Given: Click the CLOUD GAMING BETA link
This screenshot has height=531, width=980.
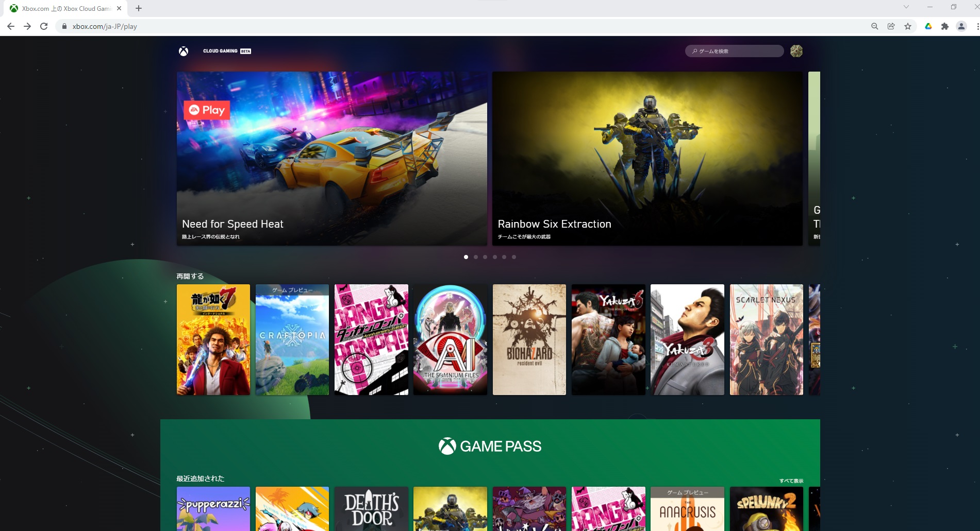Looking at the screenshot, I should click(x=227, y=51).
